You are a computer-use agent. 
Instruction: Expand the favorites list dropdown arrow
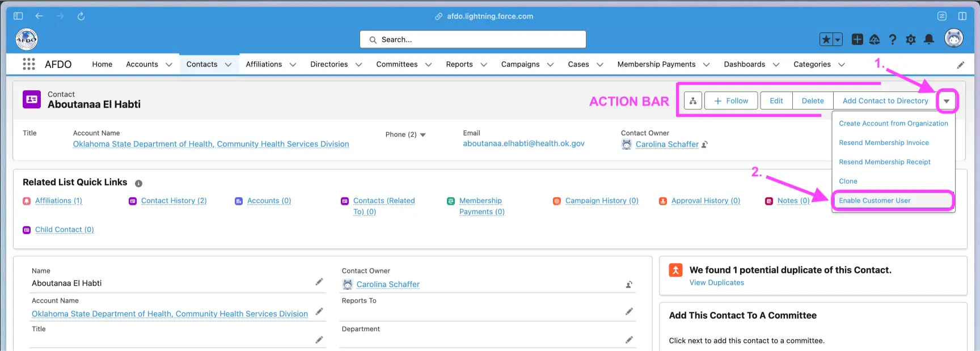pyautogui.click(x=838, y=39)
